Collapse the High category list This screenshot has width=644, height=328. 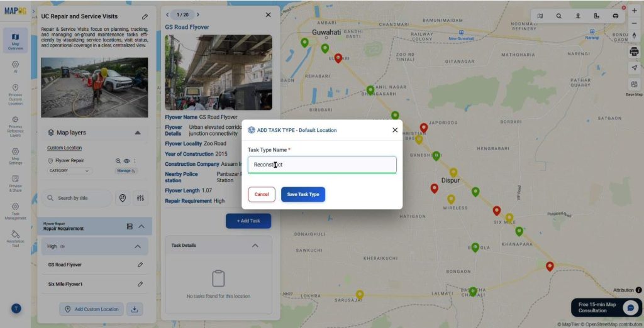click(x=138, y=246)
